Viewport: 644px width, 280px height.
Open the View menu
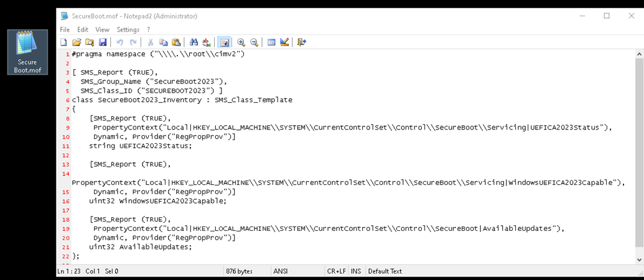click(x=102, y=30)
